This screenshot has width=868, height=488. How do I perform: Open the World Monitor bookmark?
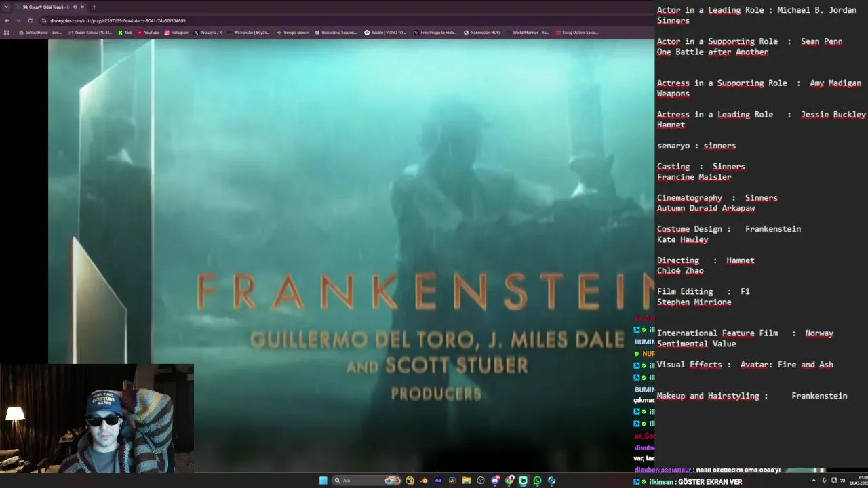coord(528,33)
